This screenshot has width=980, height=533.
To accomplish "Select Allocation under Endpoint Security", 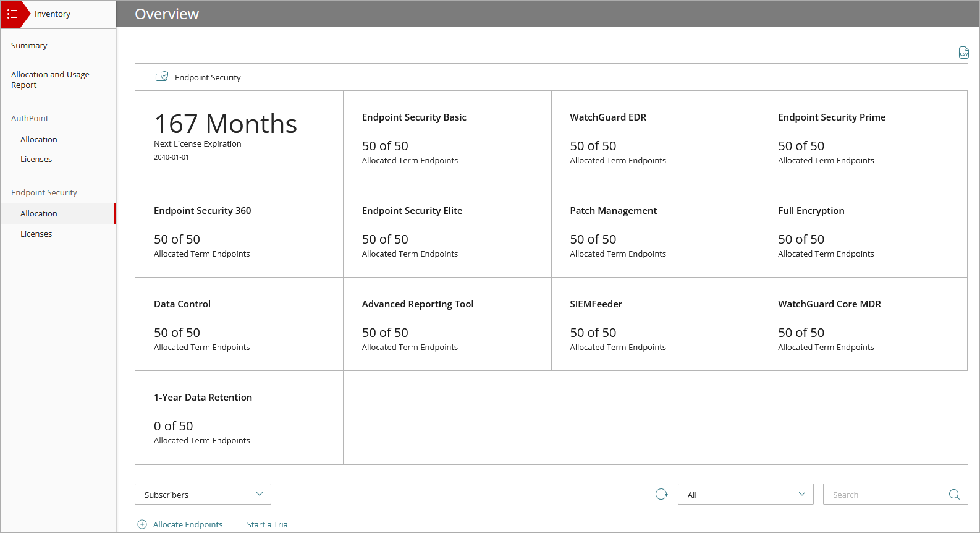I will pyautogui.click(x=58, y=213).
